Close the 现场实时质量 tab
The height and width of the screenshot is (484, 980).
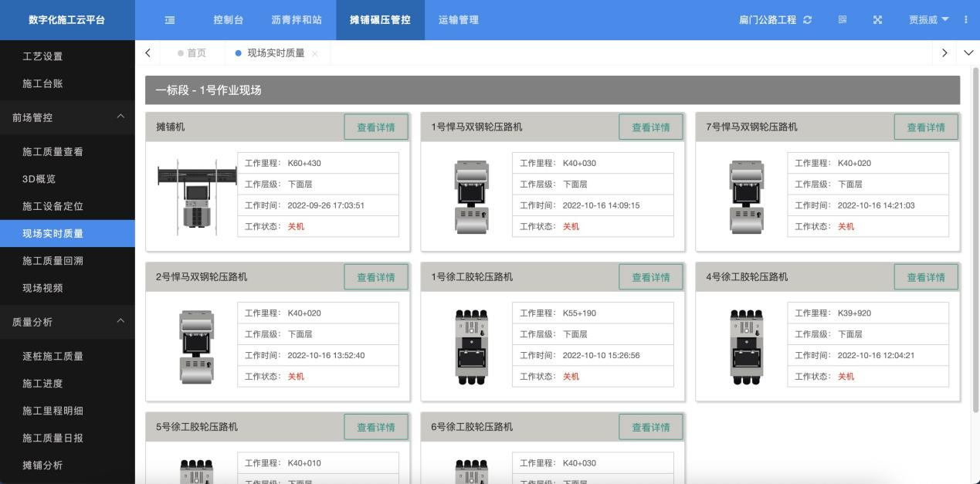point(315,53)
